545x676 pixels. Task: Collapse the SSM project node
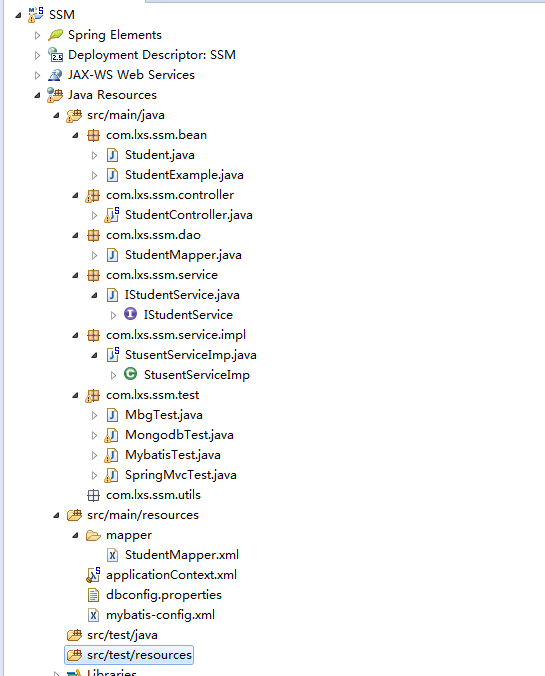18,16
